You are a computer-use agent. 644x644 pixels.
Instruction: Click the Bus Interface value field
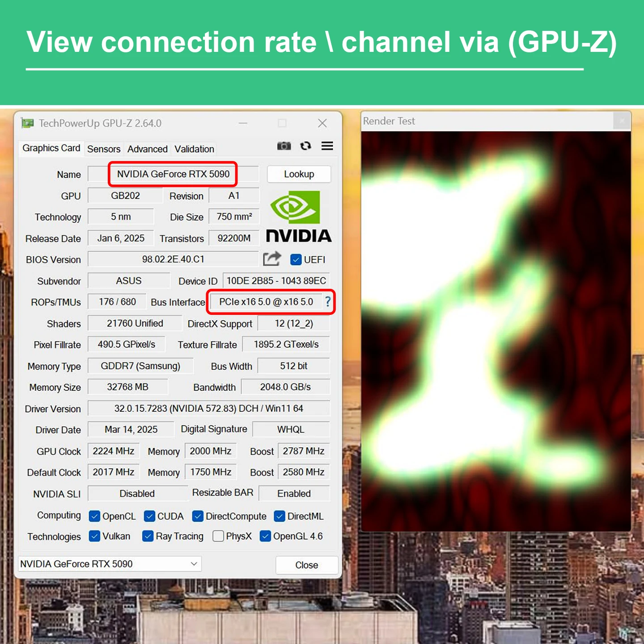(266, 302)
